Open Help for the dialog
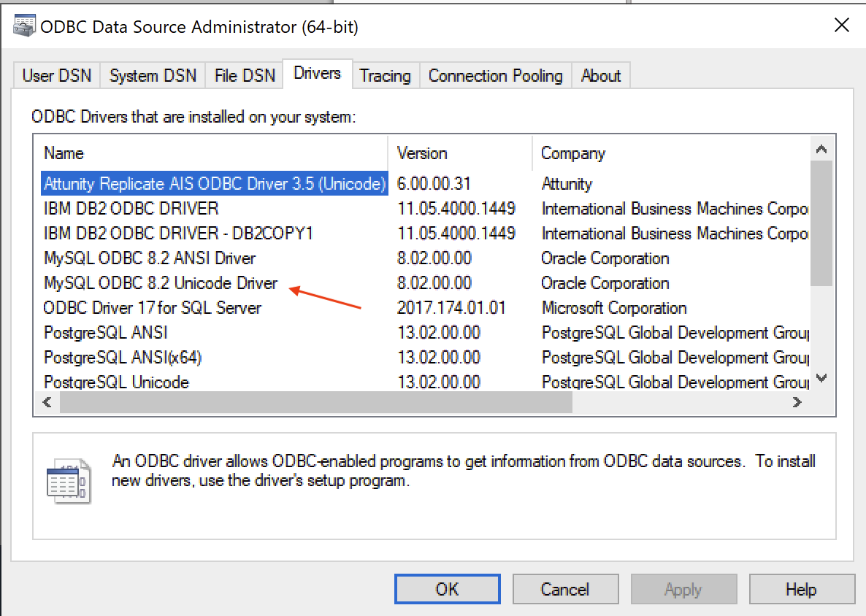 (x=801, y=589)
